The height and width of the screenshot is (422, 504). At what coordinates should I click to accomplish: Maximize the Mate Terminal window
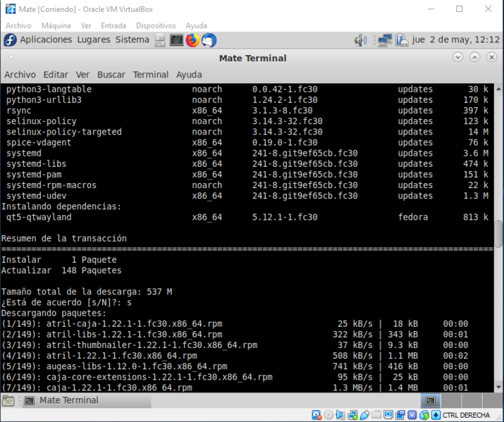pyautogui.click(x=475, y=58)
